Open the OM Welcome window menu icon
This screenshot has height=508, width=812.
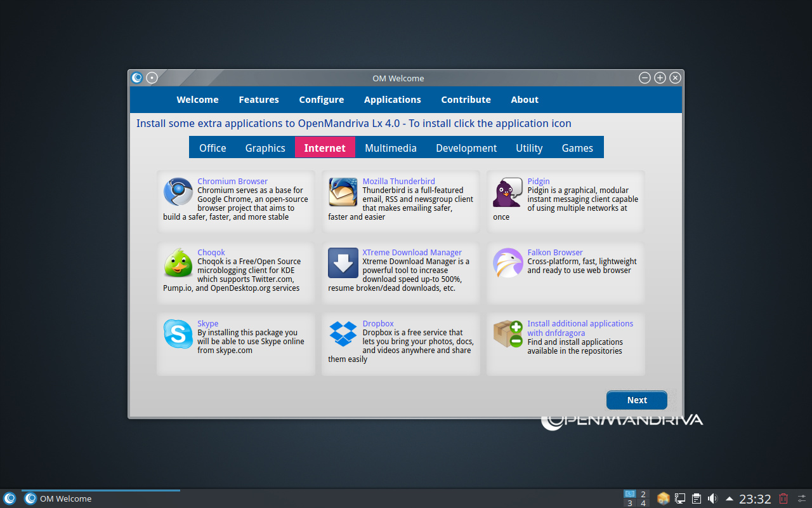(x=137, y=78)
